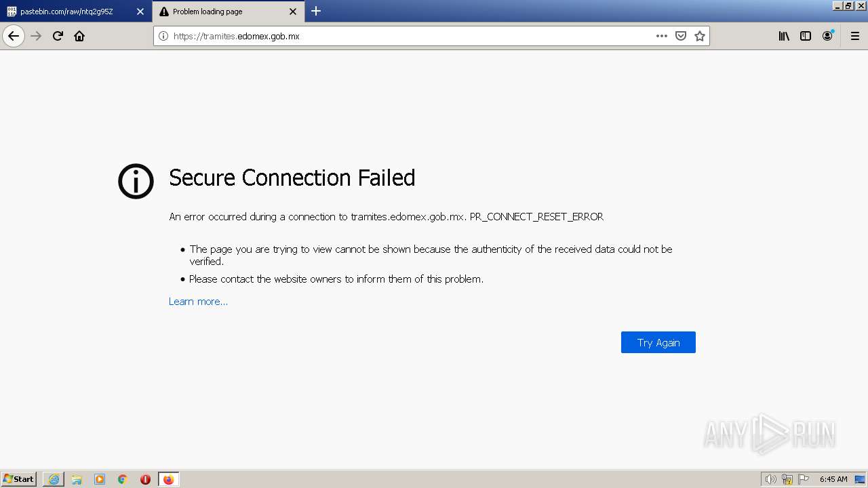Toggle the sidebar view

click(806, 36)
